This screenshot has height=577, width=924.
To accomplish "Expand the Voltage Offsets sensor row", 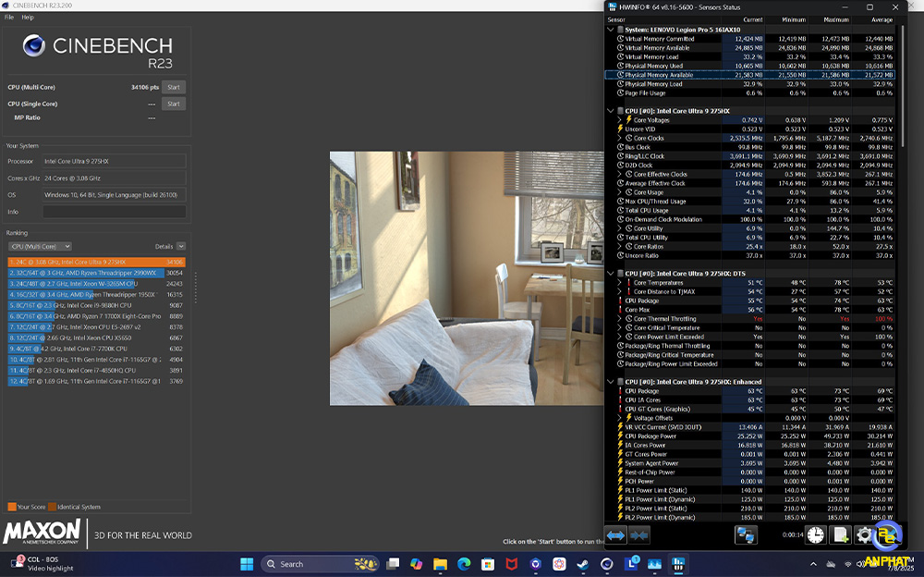I will 619,418.
